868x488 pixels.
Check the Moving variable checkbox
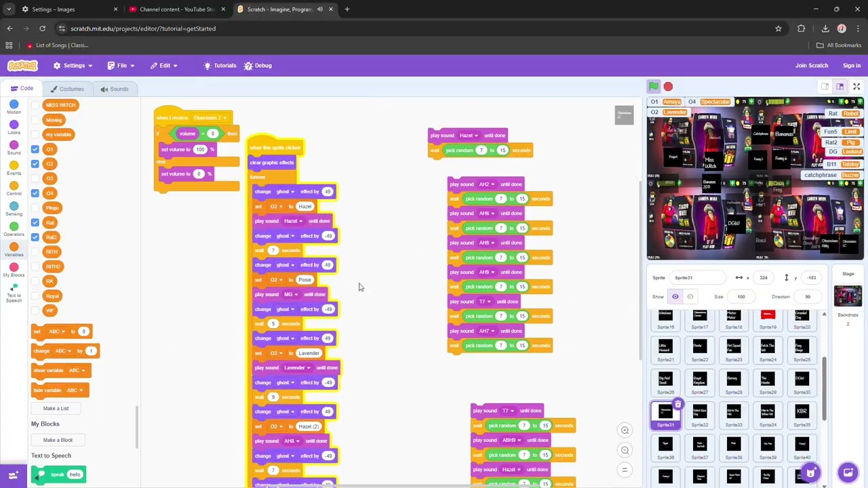pyautogui.click(x=35, y=120)
